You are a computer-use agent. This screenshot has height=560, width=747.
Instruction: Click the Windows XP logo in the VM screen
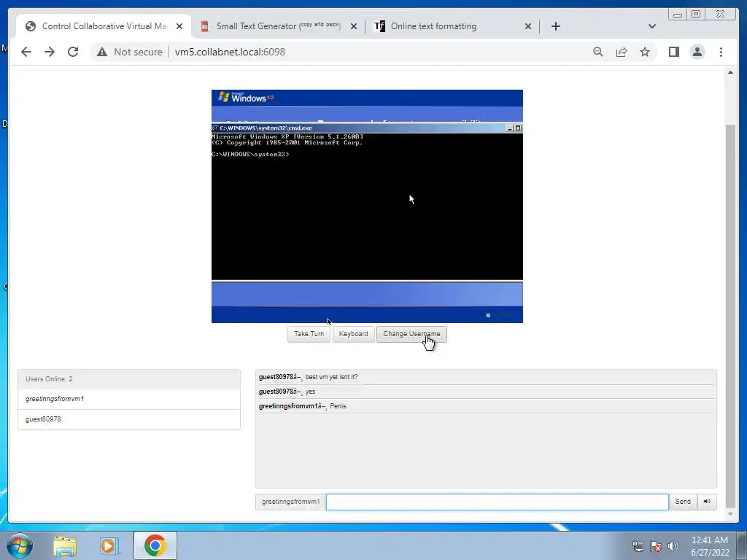(246, 97)
